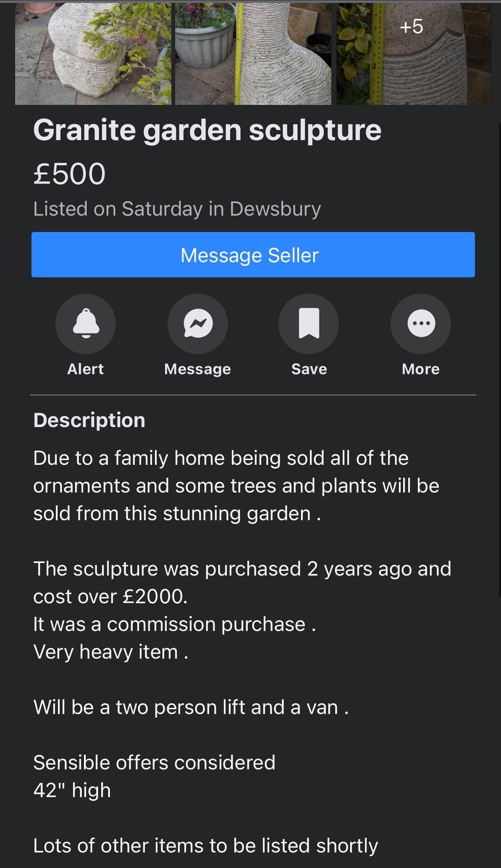Open the first sculpture photo thumbnail
Screen dimensions: 501x868
(x=93, y=53)
